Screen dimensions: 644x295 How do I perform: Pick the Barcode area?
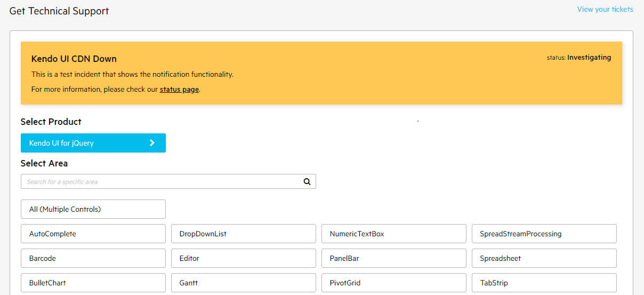pos(93,258)
